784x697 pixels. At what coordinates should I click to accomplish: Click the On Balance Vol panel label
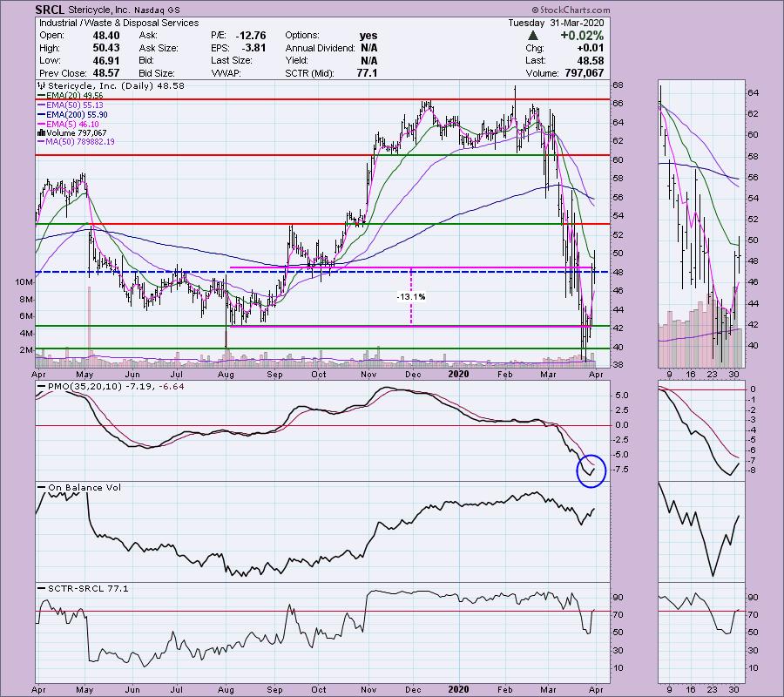click(x=84, y=488)
